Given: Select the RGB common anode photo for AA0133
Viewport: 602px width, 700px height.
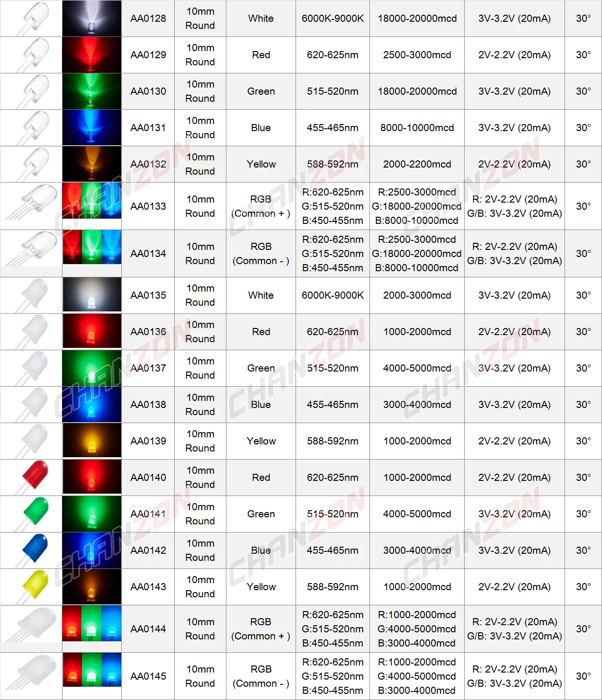Looking at the screenshot, I should click(x=91, y=205).
